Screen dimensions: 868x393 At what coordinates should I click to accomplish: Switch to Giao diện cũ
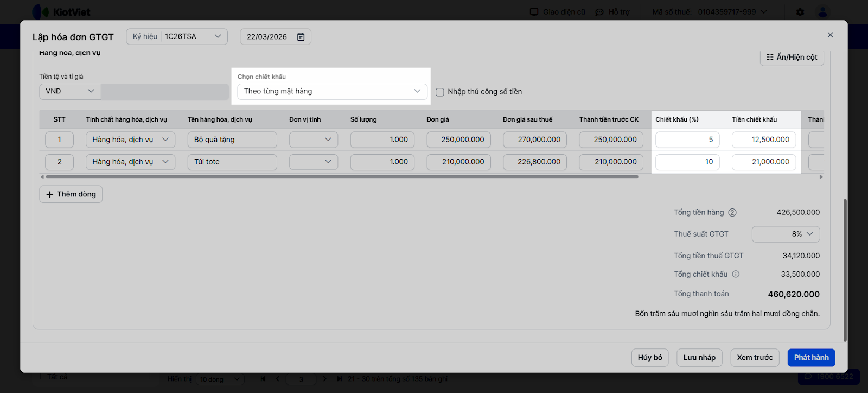tap(558, 12)
